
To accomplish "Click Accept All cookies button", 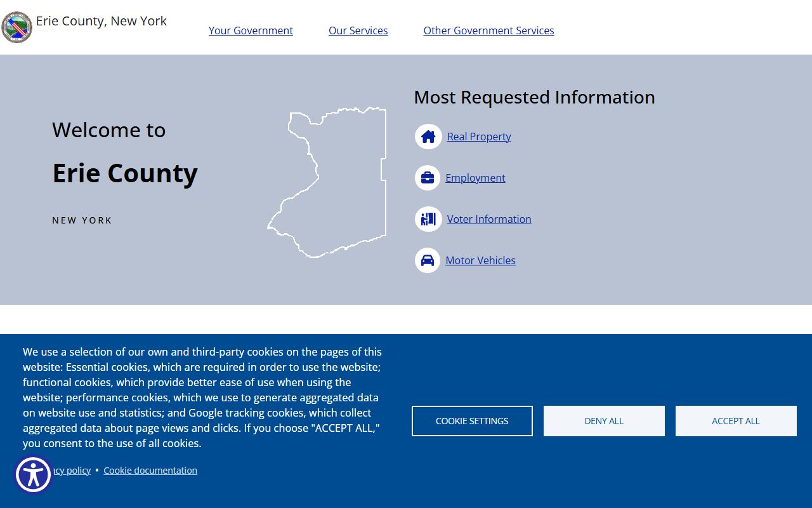I will click(735, 421).
